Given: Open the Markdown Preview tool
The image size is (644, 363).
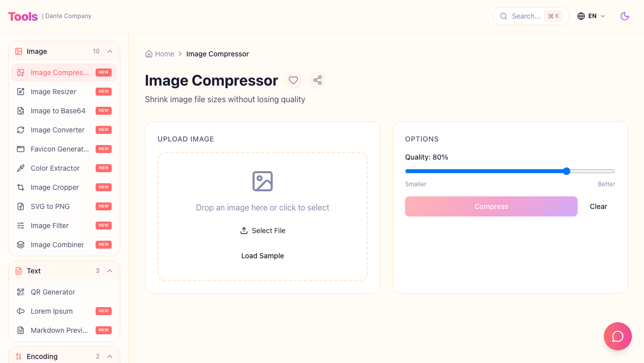Looking at the screenshot, I should pos(59,330).
